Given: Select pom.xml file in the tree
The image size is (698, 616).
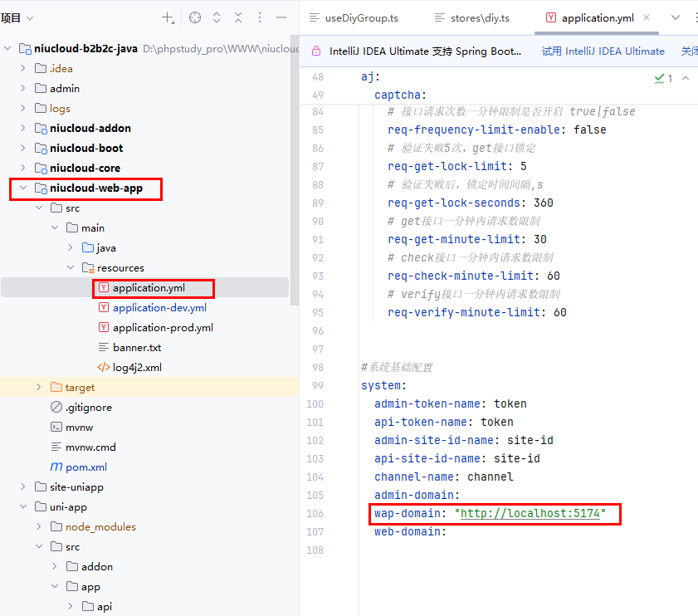Looking at the screenshot, I should click(85, 467).
